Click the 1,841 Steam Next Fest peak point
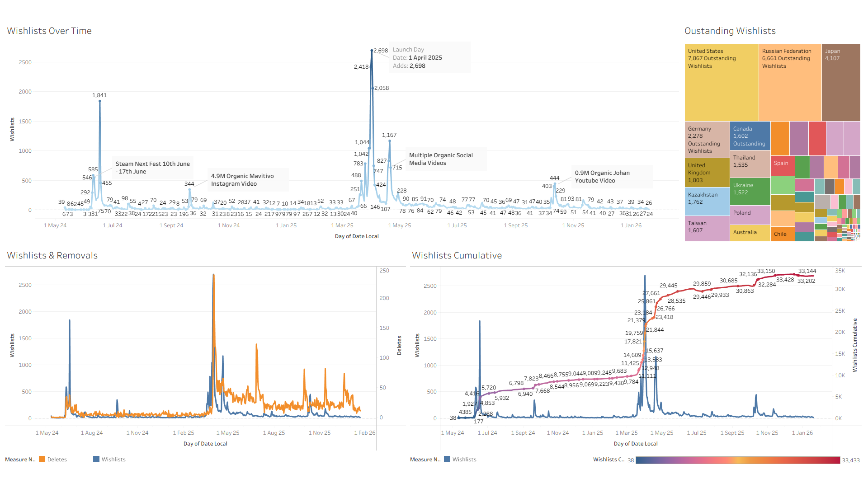 (100, 101)
